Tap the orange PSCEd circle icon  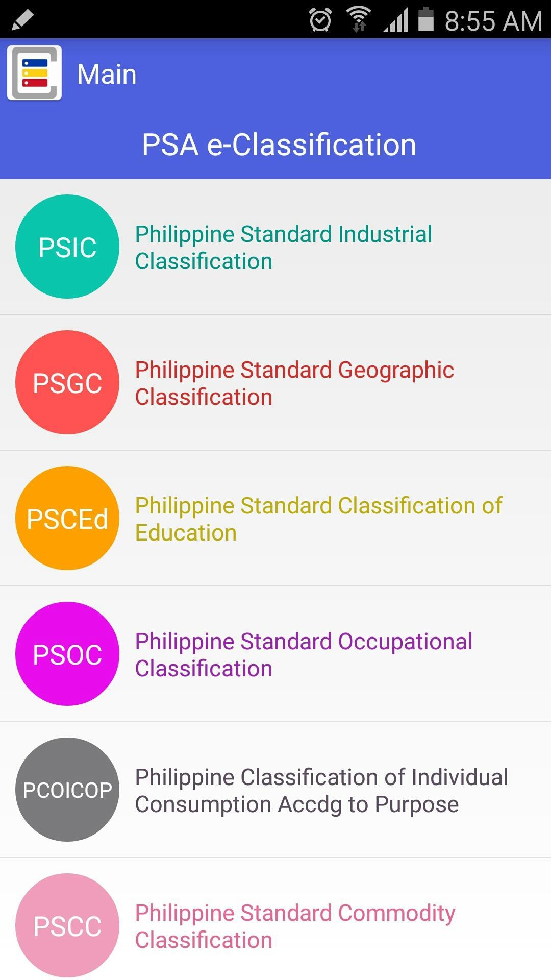tap(67, 518)
